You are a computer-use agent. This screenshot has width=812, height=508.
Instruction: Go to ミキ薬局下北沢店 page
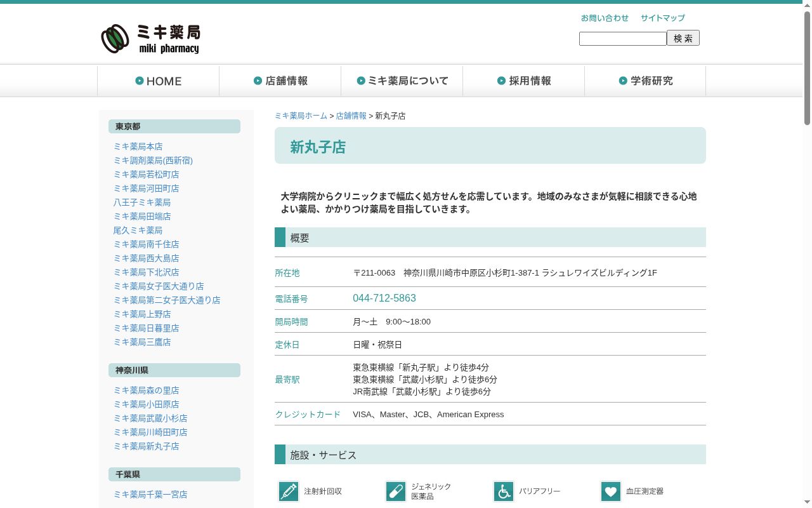tap(146, 272)
